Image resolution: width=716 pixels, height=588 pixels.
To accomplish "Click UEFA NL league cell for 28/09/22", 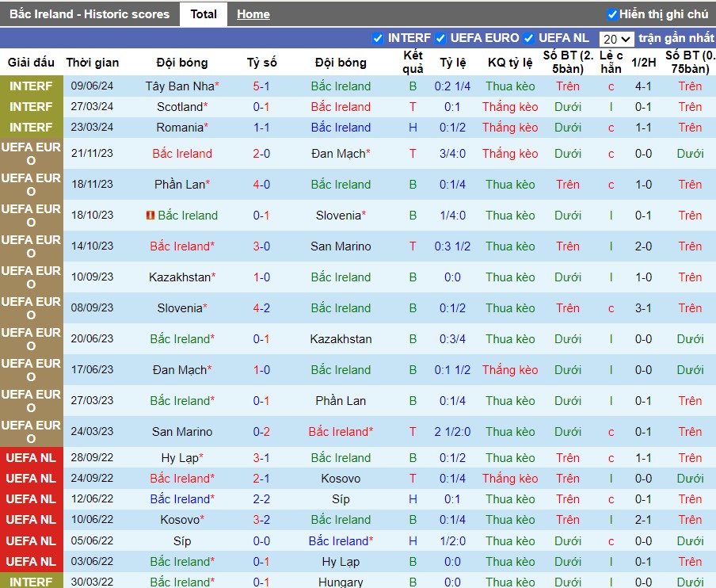I will (x=31, y=458).
